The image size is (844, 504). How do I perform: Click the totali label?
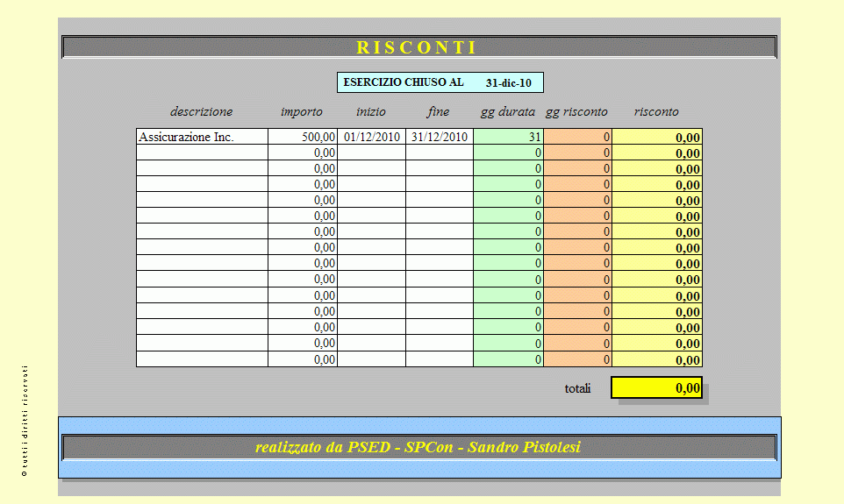click(x=577, y=388)
